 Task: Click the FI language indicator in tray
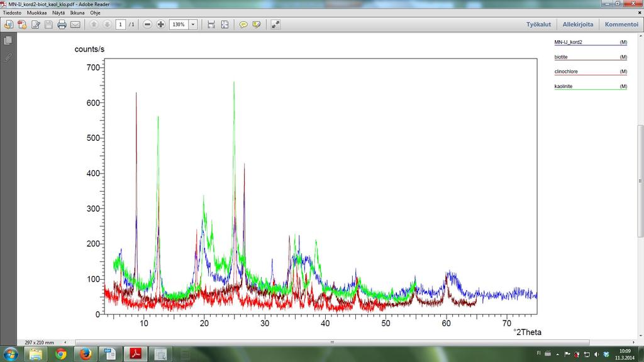(539, 353)
